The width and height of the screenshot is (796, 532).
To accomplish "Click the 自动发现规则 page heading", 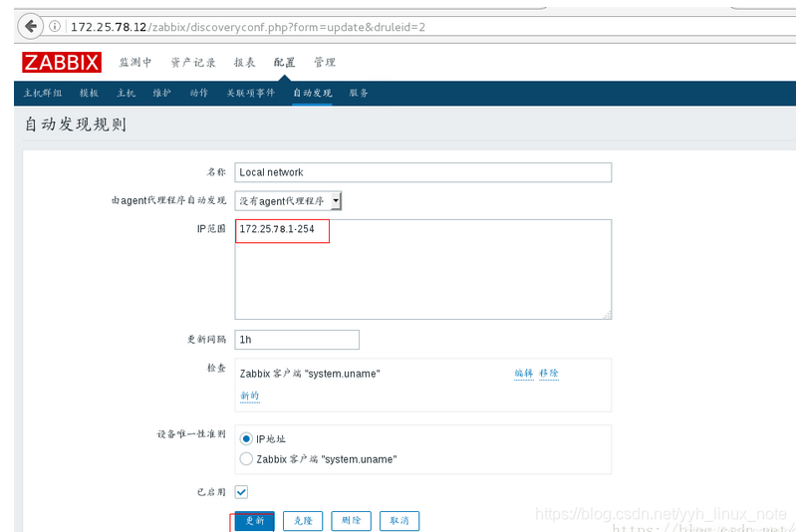I will click(x=76, y=125).
